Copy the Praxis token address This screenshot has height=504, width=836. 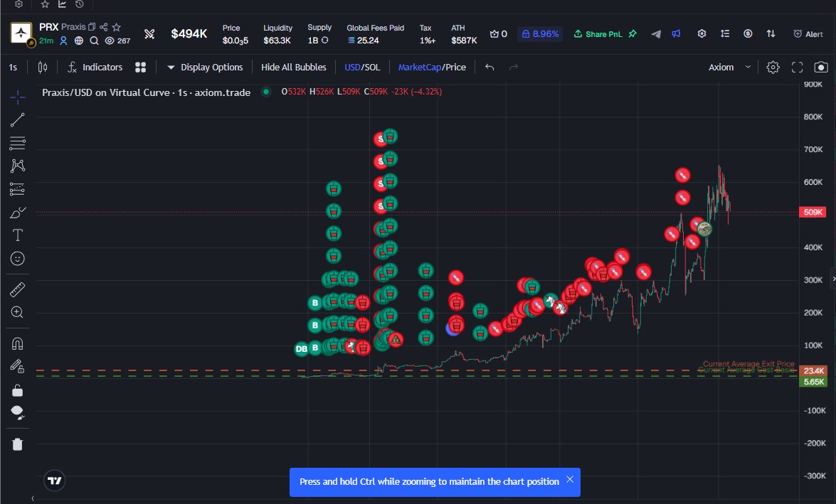pyautogui.click(x=92, y=26)
